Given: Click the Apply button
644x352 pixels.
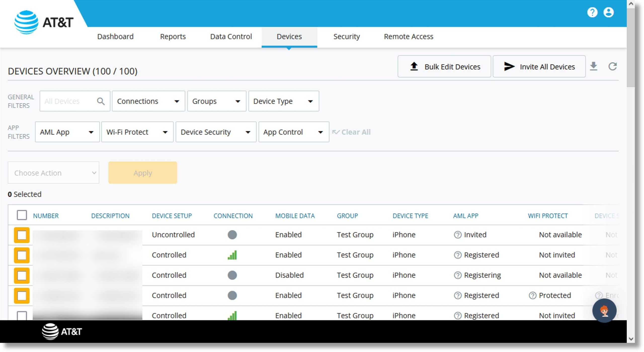Looking at the screenshot, I should pyautogui.click(x=143, y=172).
